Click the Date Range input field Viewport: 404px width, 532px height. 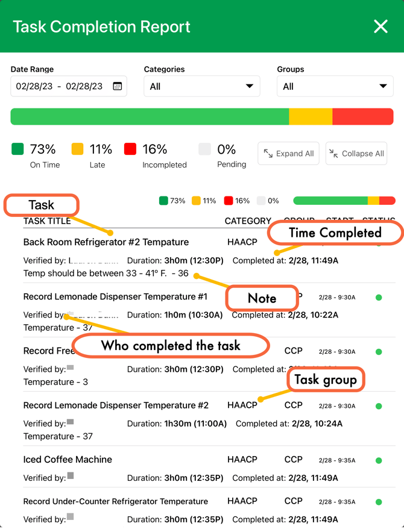(x=60, y=86)
